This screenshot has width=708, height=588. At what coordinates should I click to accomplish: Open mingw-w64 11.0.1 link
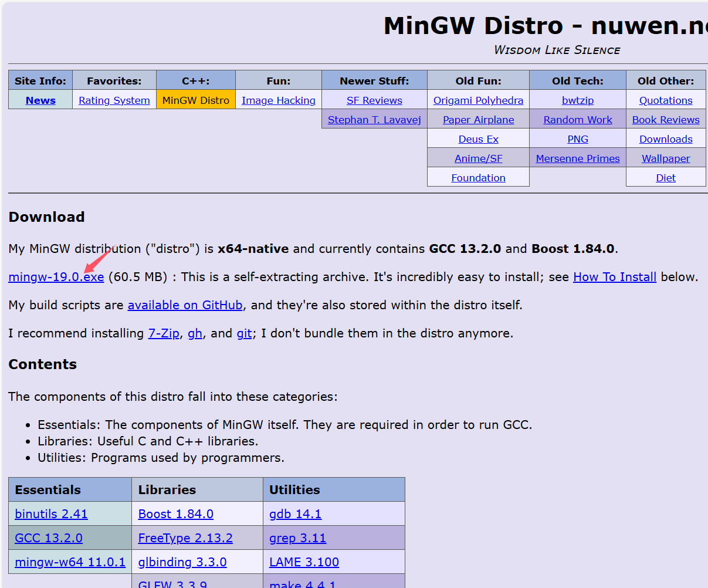70,562
